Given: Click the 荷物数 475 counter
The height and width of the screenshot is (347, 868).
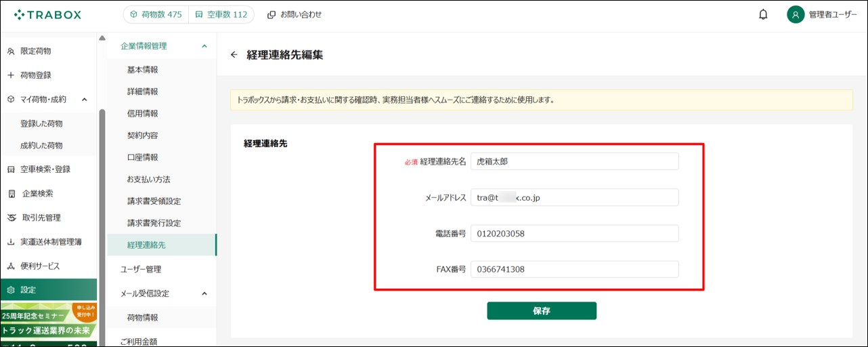Looking at the screenshot, I should point(154,14).
